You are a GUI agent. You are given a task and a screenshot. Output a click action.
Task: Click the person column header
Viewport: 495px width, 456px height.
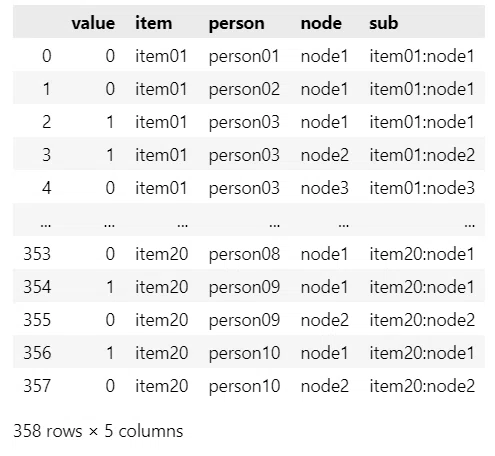click(x=236, y=24)
